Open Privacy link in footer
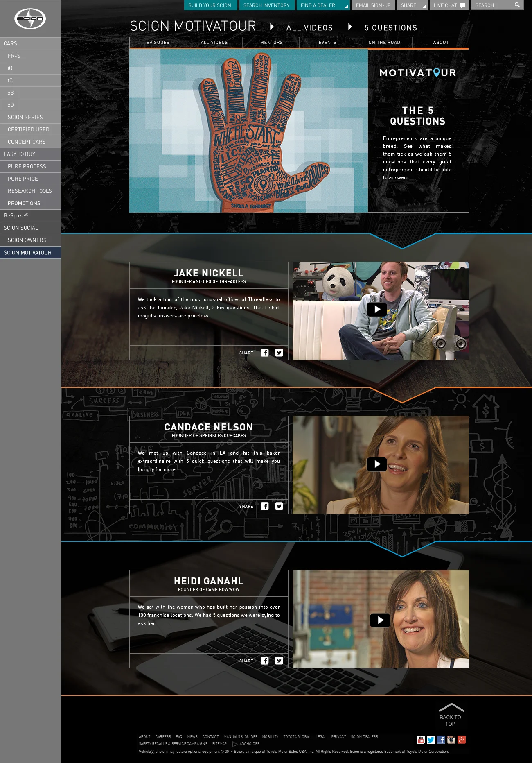 (338, 737)
